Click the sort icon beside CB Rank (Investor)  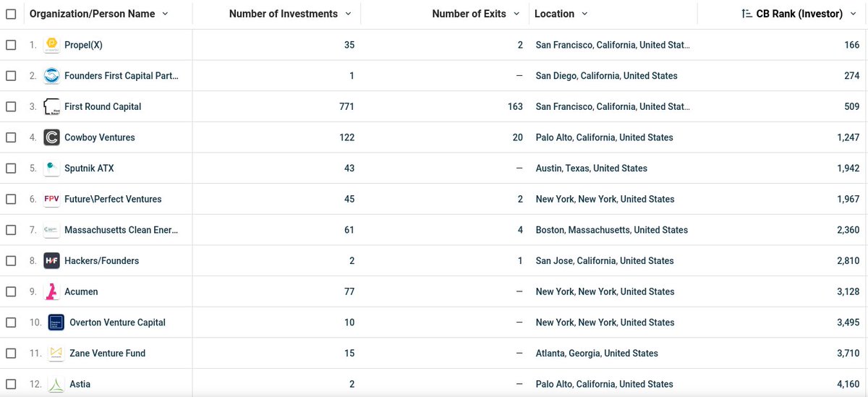point(747,14)
